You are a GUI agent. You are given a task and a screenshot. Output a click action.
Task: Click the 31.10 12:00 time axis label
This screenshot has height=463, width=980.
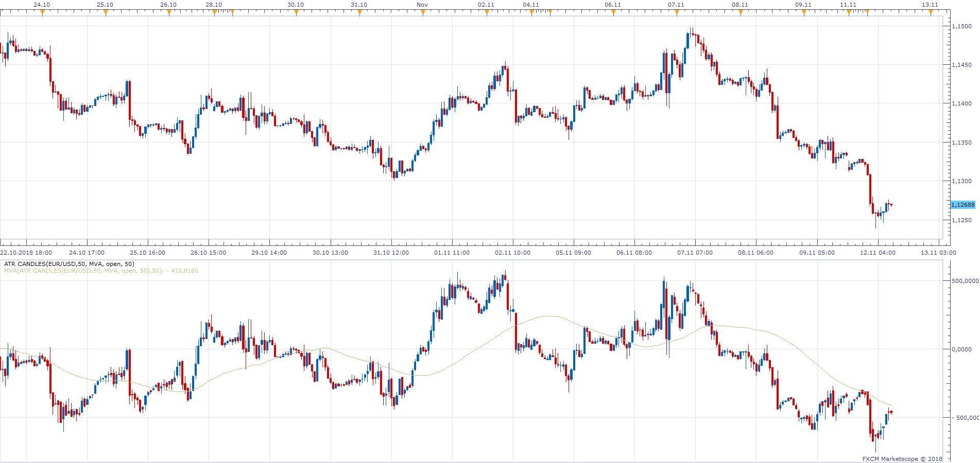pos(391,253)
